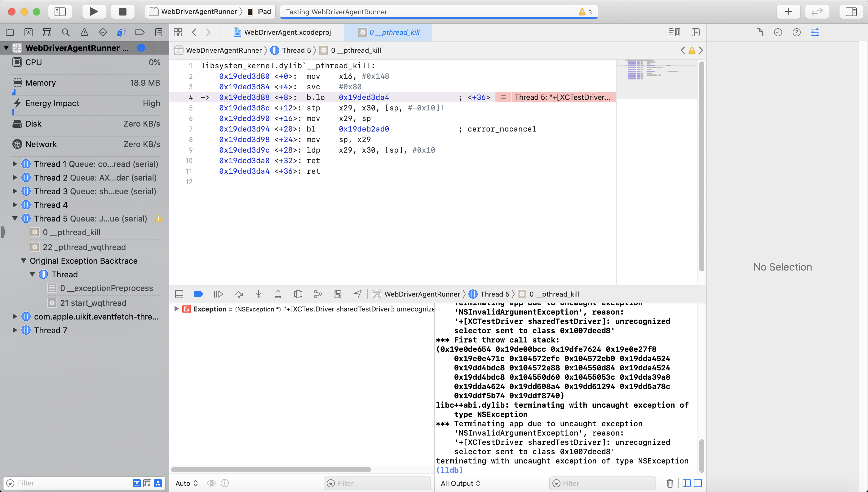Open editor options menu
The height and width of the screenshot is (492, 868).
pyautogui.click(x=675, y=33)
